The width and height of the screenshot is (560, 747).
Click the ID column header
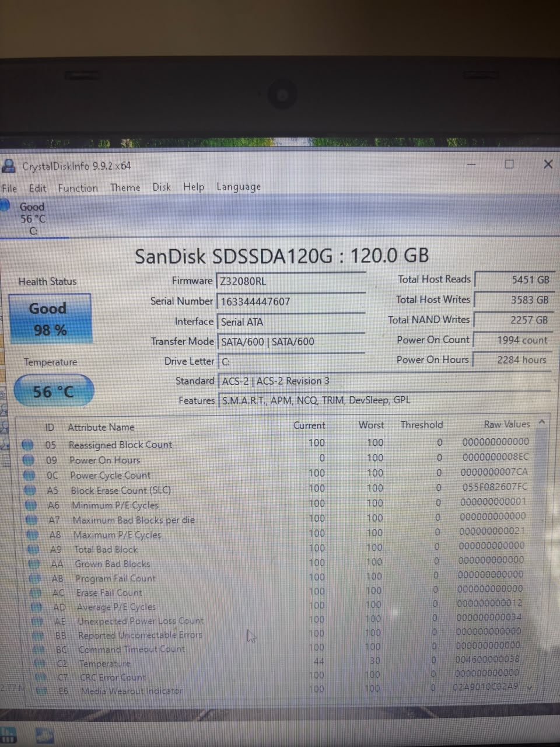(50, 427)
